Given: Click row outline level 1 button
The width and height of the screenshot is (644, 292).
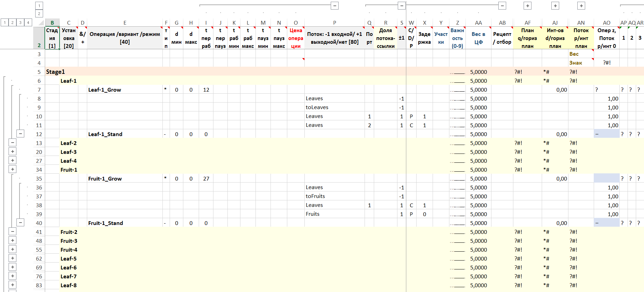Looking at the screenshot, I should 4,23.
